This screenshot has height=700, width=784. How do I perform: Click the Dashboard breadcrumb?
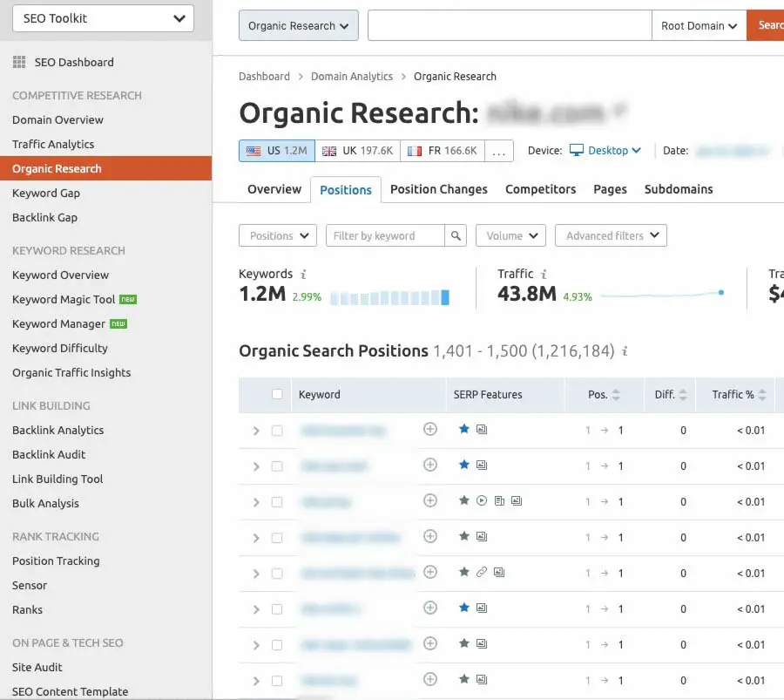[x=264, y=77]
